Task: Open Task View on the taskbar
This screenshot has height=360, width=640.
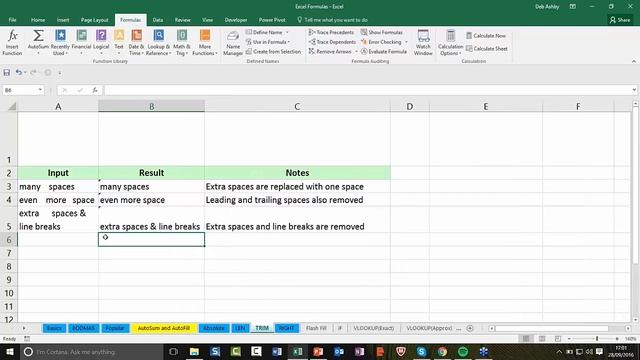Action: (x=173, y=351)
